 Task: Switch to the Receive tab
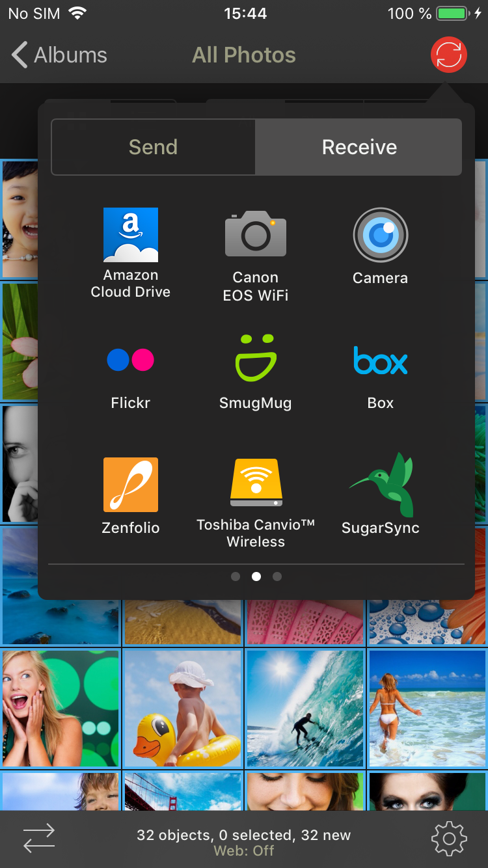click(x=359, y=147)
